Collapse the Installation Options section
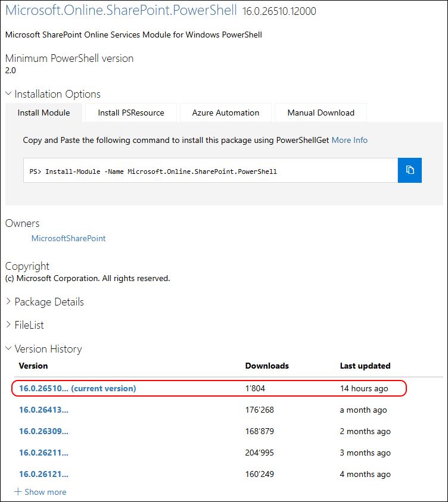Viewport: 448px width, 502px height. pyautogui.click(x=53, y=94)
